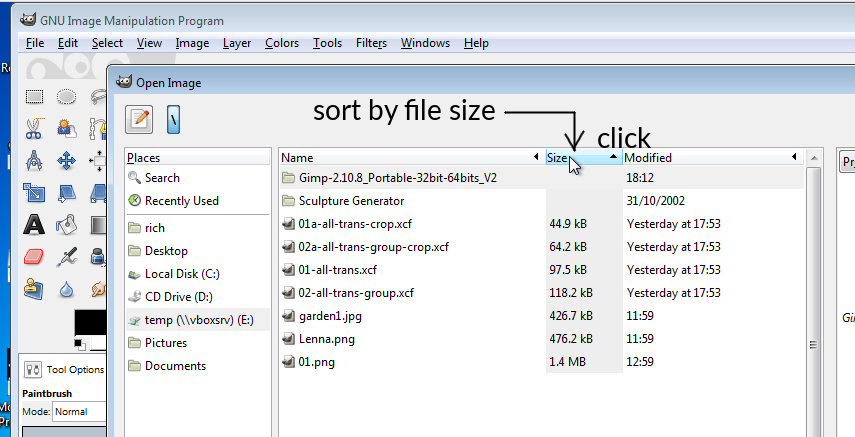Sort files by the Size column header

click(x=583, y=158)
